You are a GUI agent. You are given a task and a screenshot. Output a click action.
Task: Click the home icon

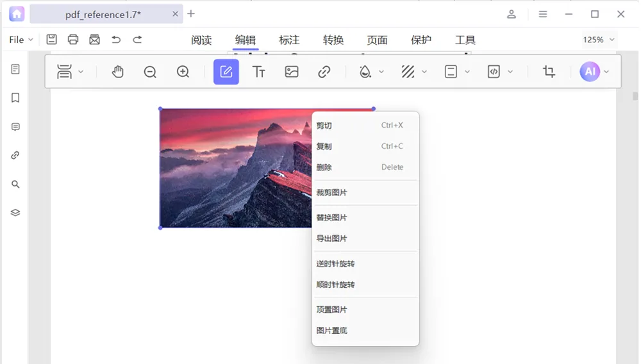(x=17, y=14)
